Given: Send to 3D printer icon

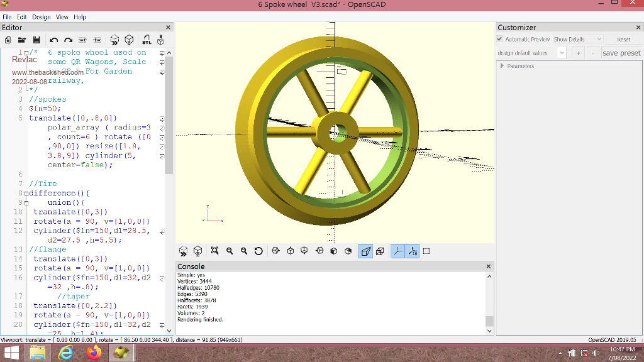Looking at the screenshot, I should 160,40.
